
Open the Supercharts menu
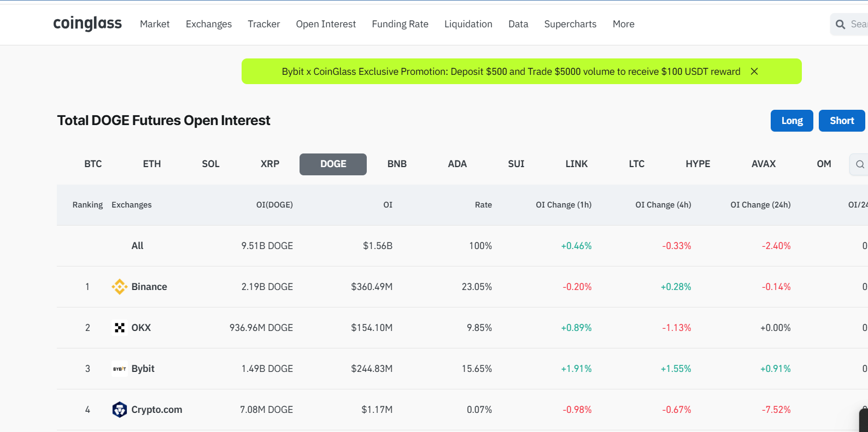(x=570, y=24)
